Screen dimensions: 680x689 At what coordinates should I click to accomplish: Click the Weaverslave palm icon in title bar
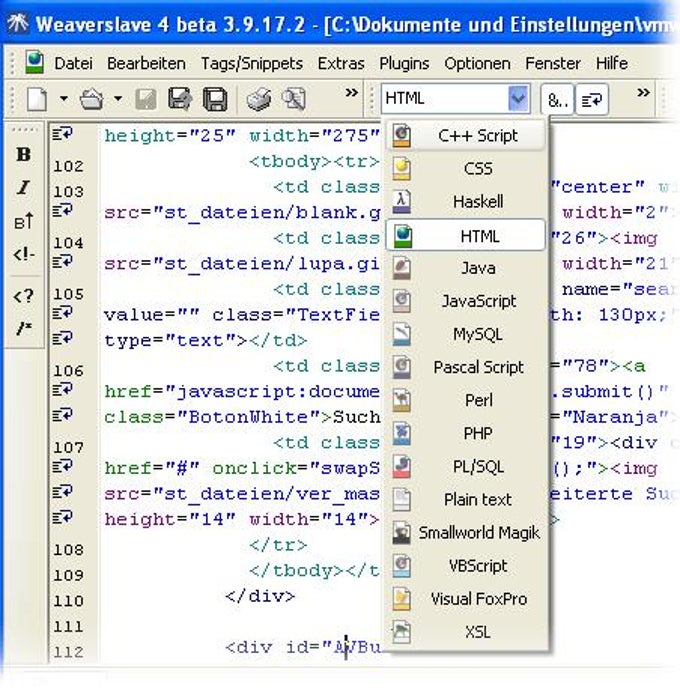pos(18,23)
